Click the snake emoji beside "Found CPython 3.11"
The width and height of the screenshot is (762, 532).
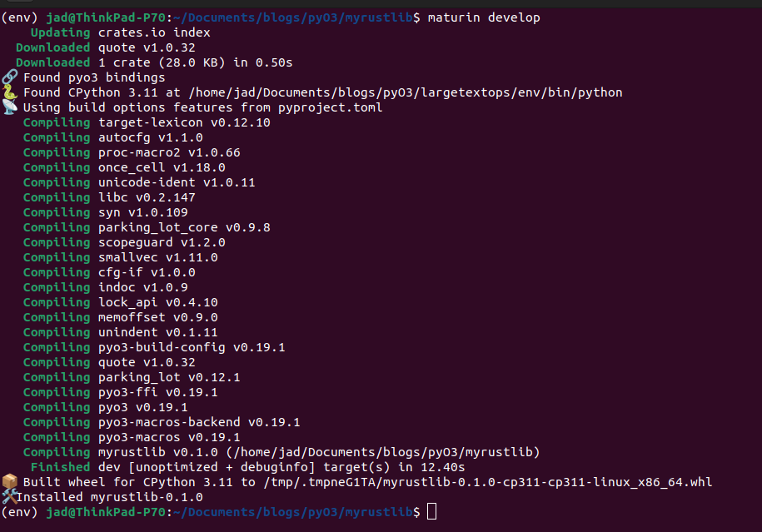coord(9,92)
